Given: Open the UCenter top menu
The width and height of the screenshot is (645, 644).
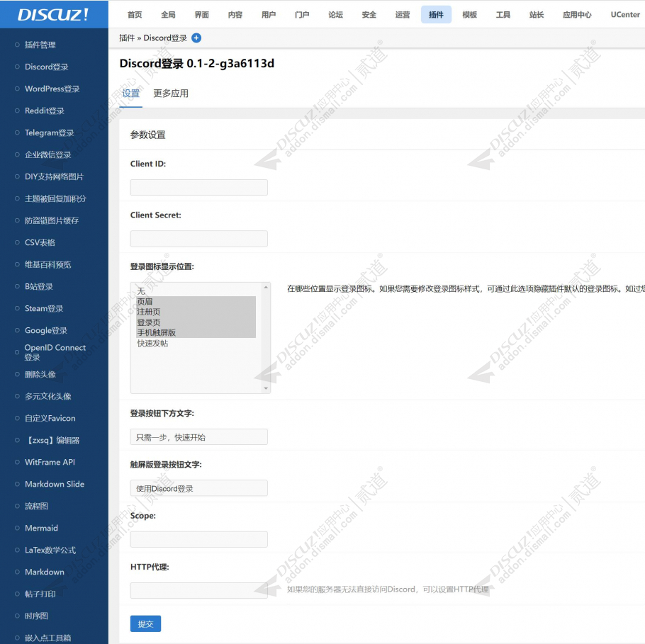Looking at the screenshot, I should 625,14.
